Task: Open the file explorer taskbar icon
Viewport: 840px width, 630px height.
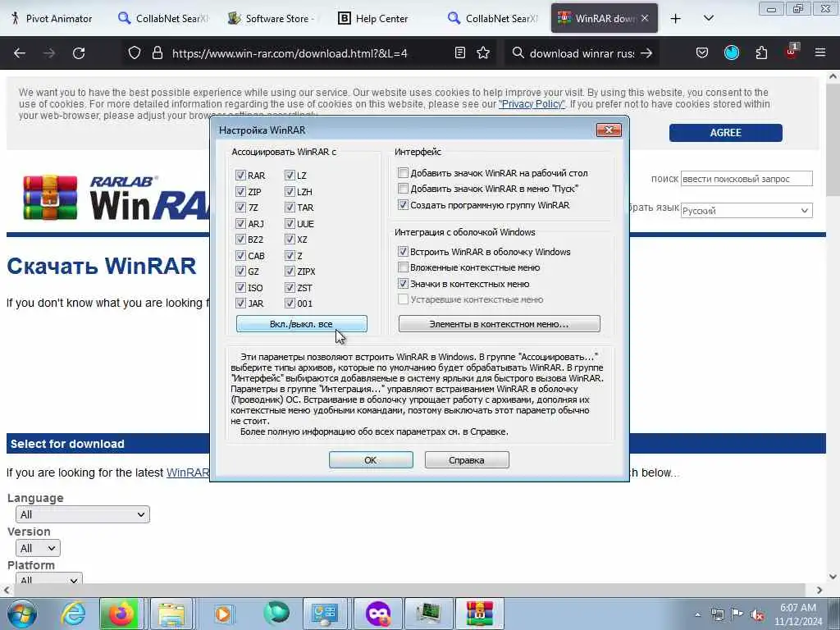Action: (171, 614)
